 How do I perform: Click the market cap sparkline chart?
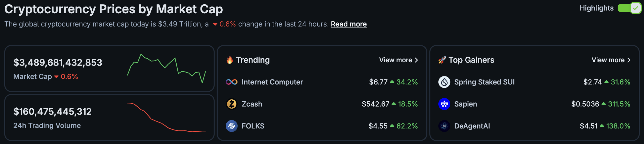167,68
